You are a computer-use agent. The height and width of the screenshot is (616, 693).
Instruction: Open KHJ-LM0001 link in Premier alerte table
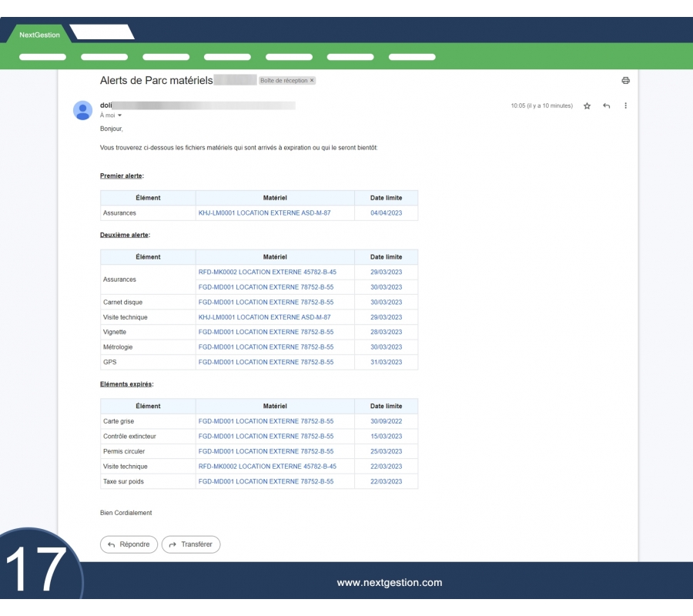264,213
